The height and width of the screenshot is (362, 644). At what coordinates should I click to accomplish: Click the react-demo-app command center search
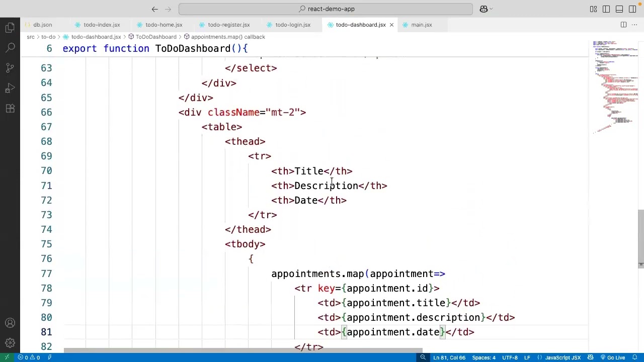pos(326,9)
